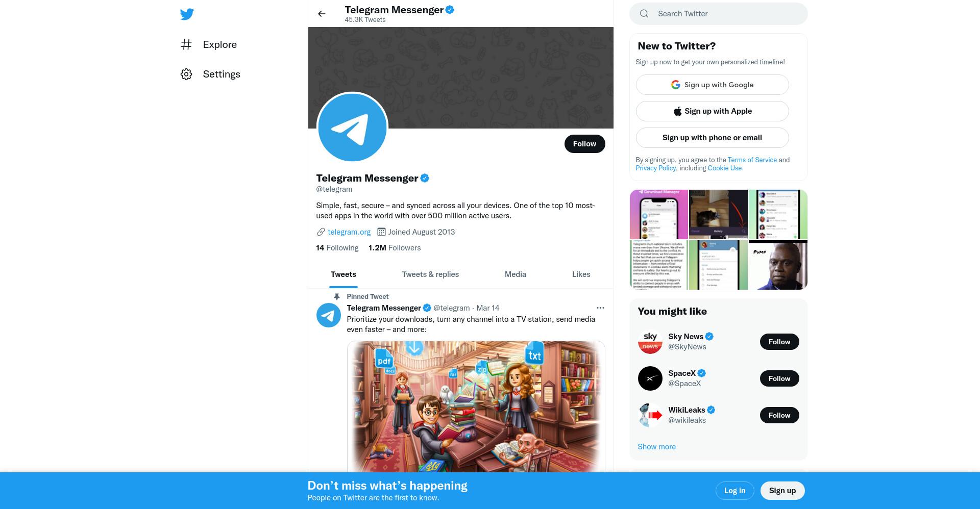
Task: Sign up with Google
Action: [712, 85]
